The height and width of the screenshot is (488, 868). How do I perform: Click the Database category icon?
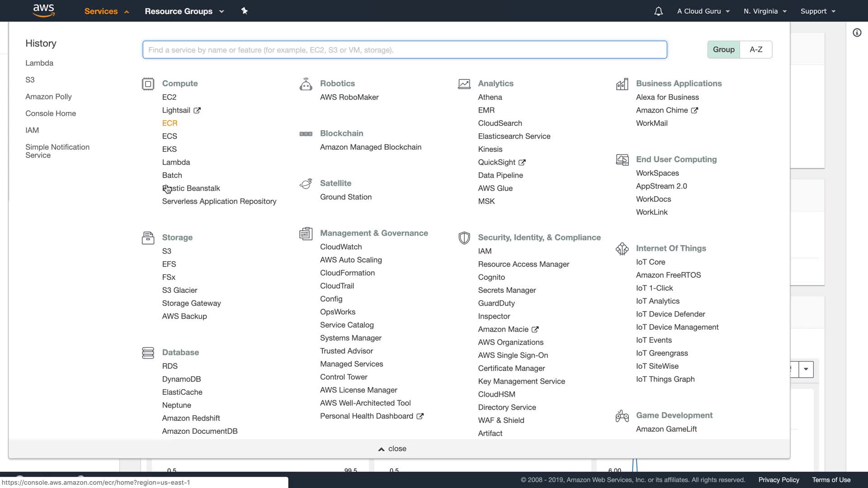tap(148, 353)
